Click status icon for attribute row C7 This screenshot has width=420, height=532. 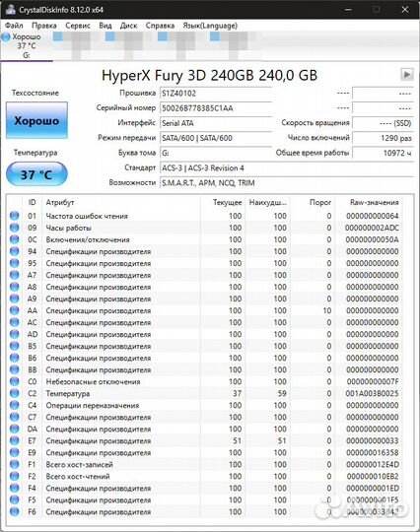[x=14, y=417]
